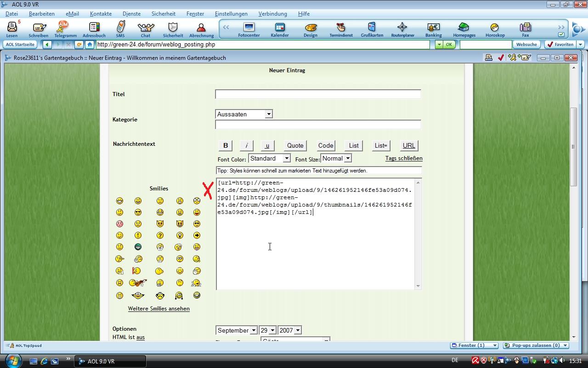
Task: Click the Routenplaner icon
Action: [x=402, y=29]
